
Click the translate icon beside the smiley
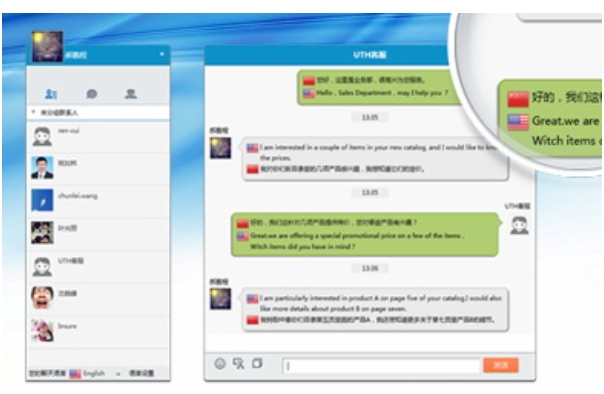(238, 363)
